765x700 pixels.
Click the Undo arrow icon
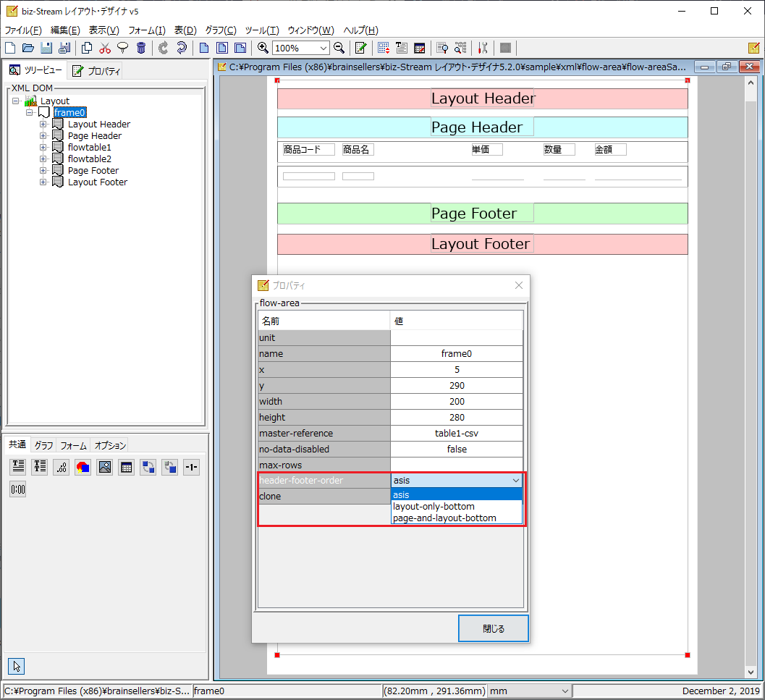tap(164, 48)
